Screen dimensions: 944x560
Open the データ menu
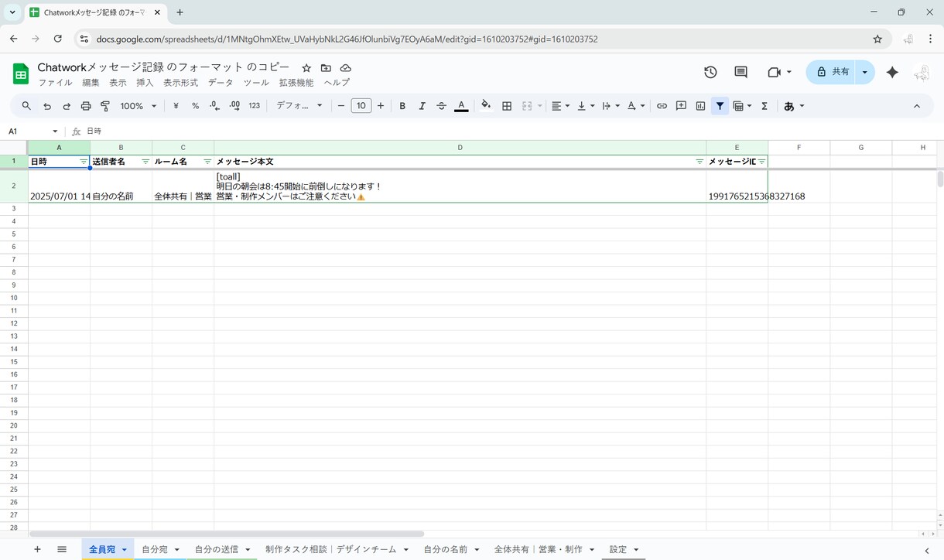[221, 83]
